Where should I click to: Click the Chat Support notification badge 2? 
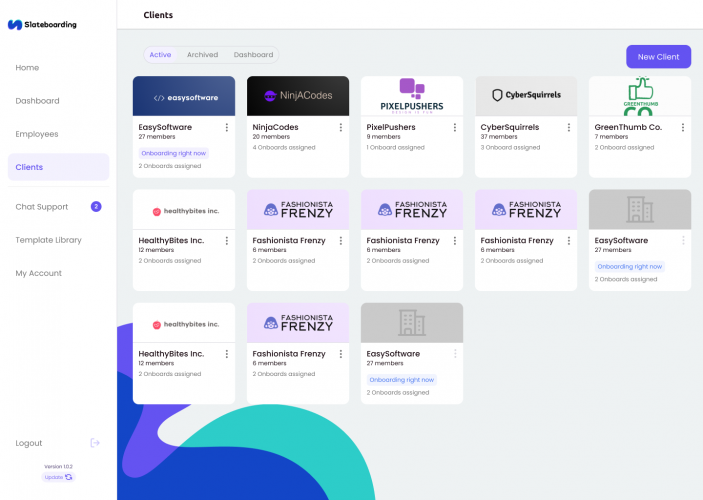pos(96,206)
